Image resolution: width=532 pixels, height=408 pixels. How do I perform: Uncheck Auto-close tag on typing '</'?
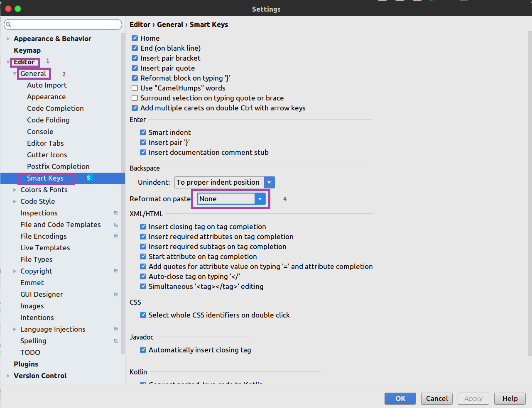[143, 276]
